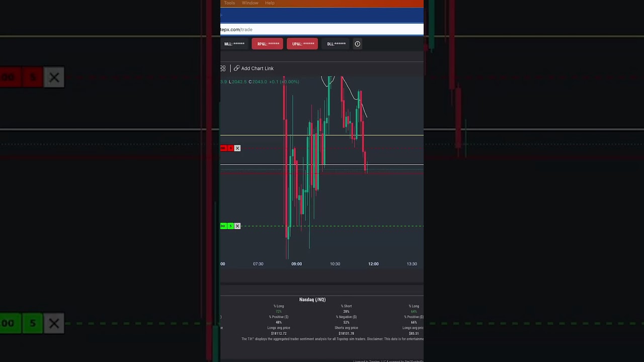
Task: Select the green order quantity box
Action: coord(231,226)
